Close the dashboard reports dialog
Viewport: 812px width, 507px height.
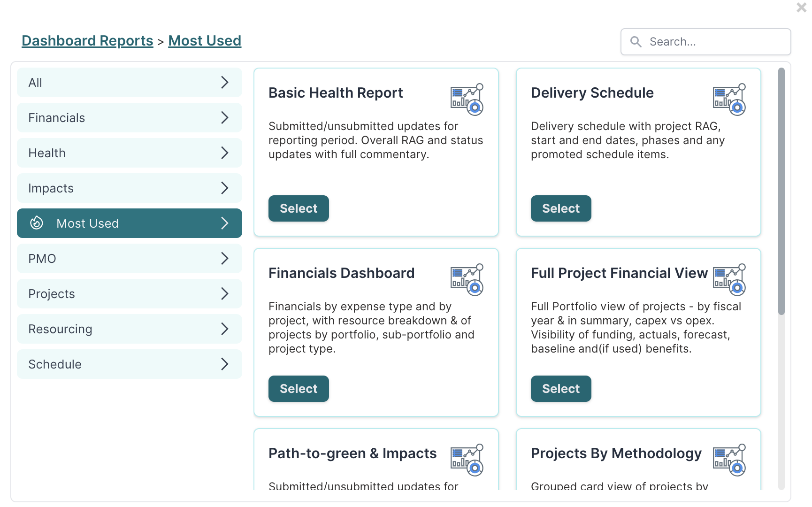point(802,7)
